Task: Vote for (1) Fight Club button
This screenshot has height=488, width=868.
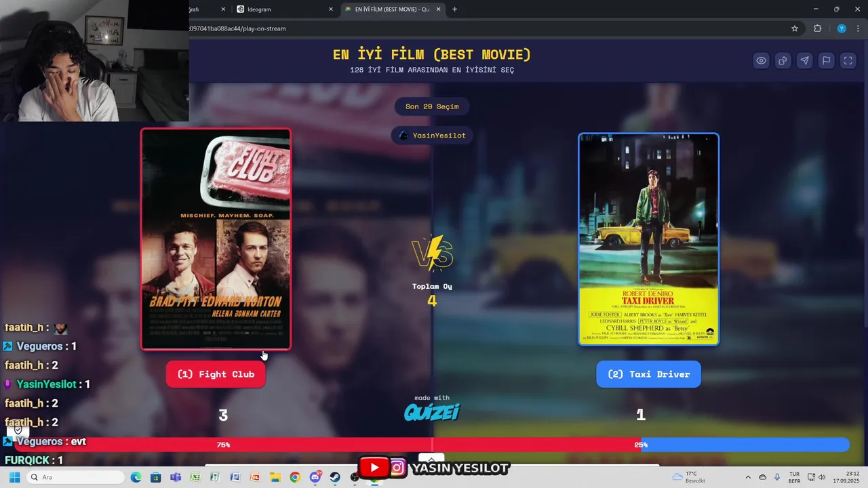Action: (216, 374)
